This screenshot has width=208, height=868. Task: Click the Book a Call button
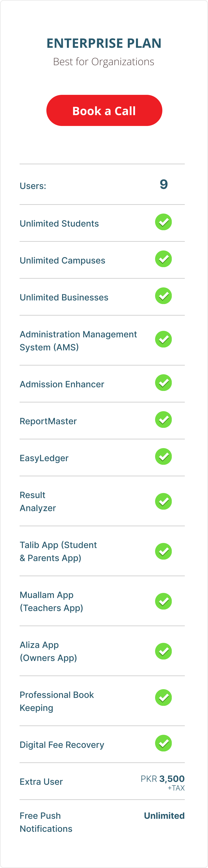tap(104, 111)
